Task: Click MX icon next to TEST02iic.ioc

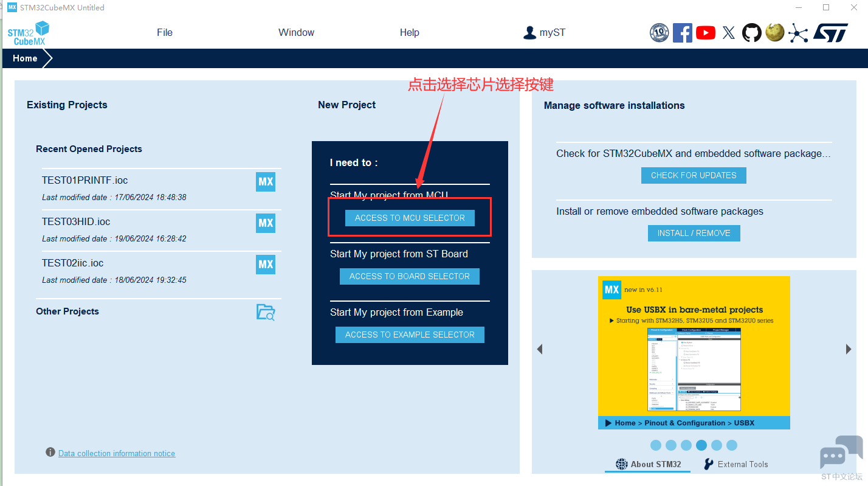Action: click(x=266, y=264)
